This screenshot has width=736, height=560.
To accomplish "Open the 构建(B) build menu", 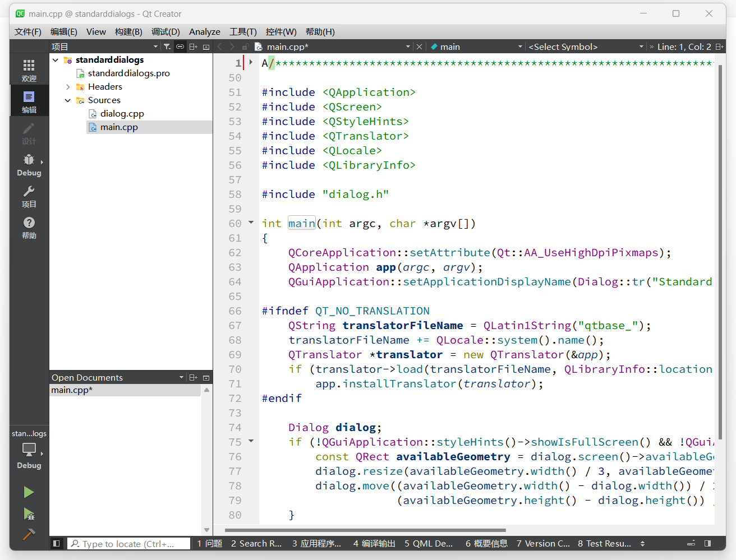I will click(x=128, y=32).
